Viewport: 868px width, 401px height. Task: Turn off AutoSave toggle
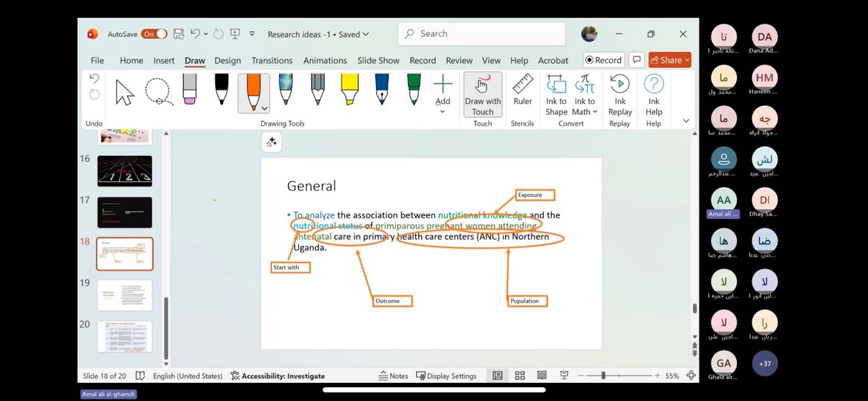(x=155, y=34)
